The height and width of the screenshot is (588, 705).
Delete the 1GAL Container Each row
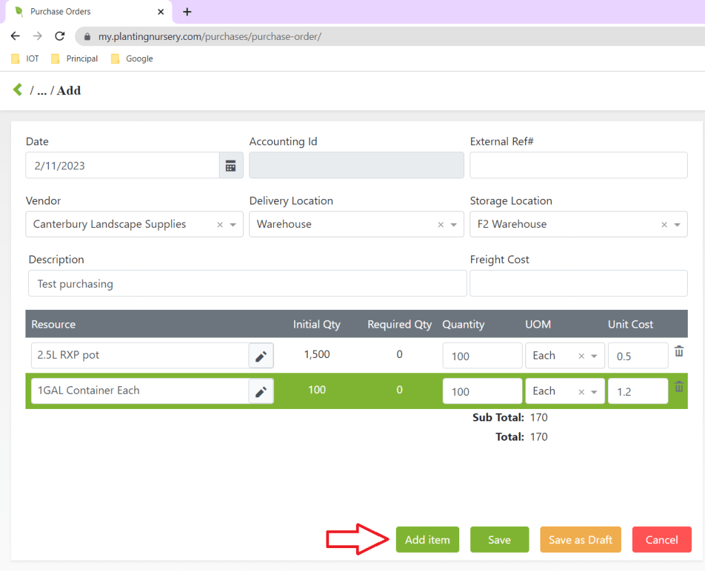click(679, 387)
